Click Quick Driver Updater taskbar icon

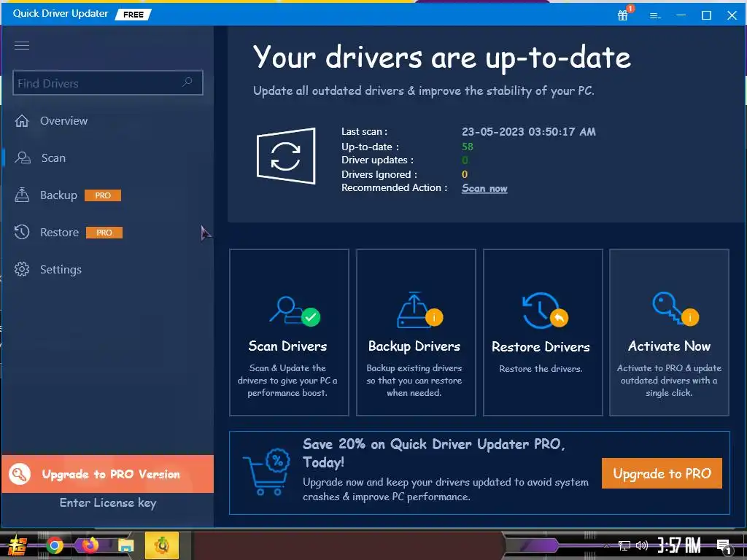[x=162, y=545]
